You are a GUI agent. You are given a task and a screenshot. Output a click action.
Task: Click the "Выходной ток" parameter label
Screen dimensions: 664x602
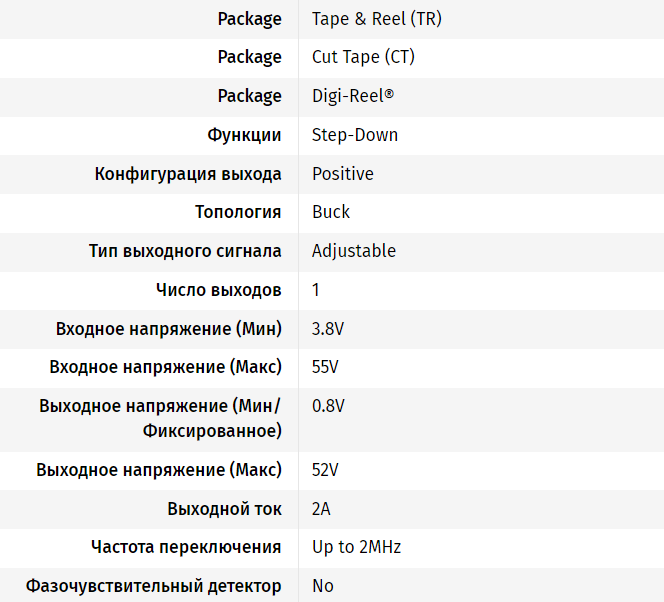point(224,509)
